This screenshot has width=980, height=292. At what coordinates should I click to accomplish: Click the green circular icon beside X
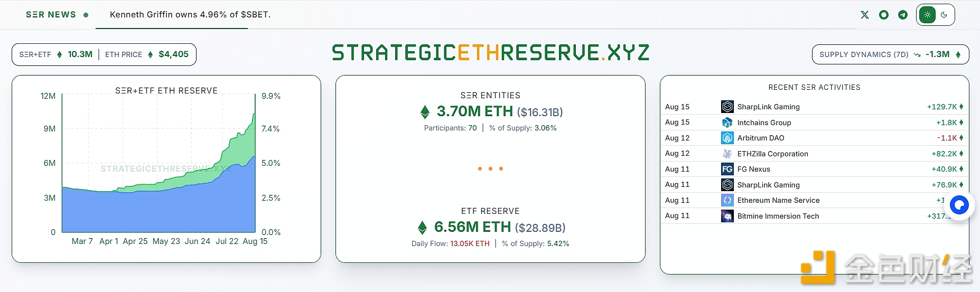point(884,15)
